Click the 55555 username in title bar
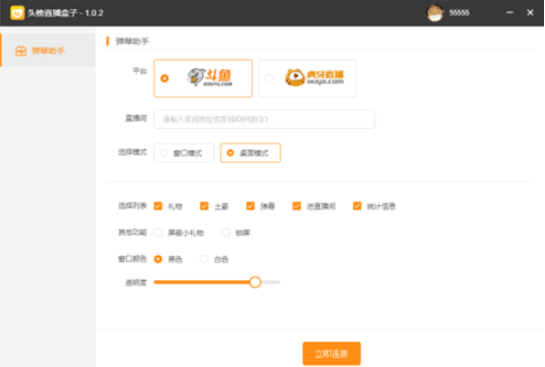Image resolution: width=545 pixels, height=367 pixels. pyautogui.click(x=459, y=13)
